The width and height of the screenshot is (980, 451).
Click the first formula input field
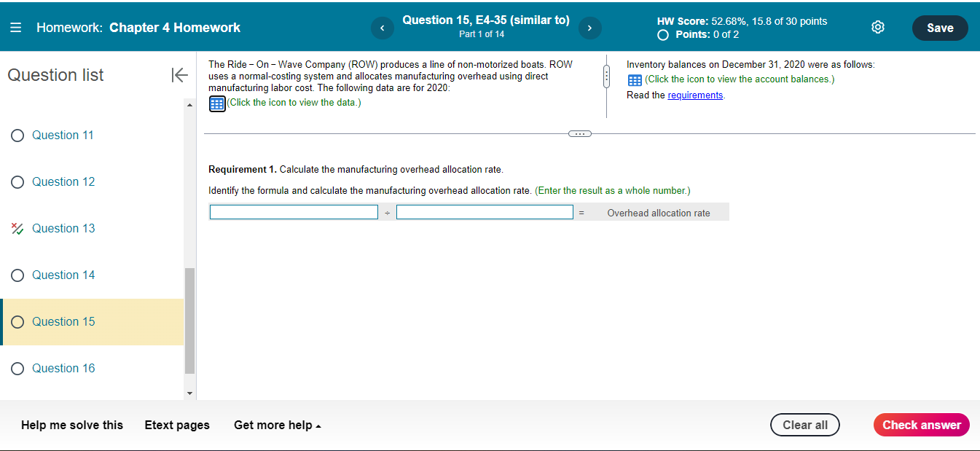pos(294,211)
